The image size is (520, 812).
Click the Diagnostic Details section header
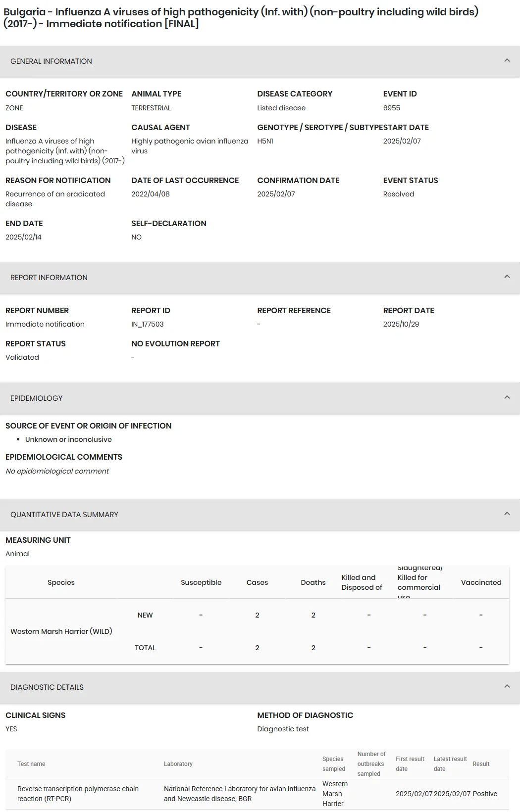(x=260, y=687)
